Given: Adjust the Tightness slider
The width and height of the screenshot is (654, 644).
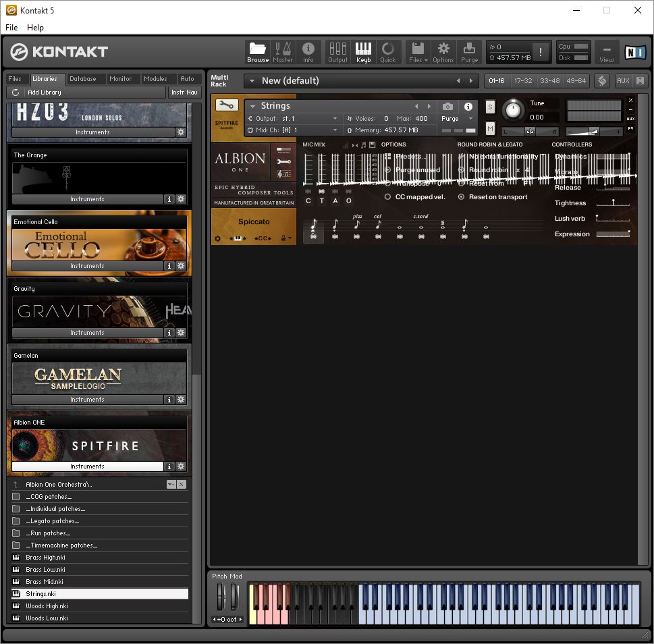Looking at the screenshot, I should pyautogui.click(x=613, y=203).
